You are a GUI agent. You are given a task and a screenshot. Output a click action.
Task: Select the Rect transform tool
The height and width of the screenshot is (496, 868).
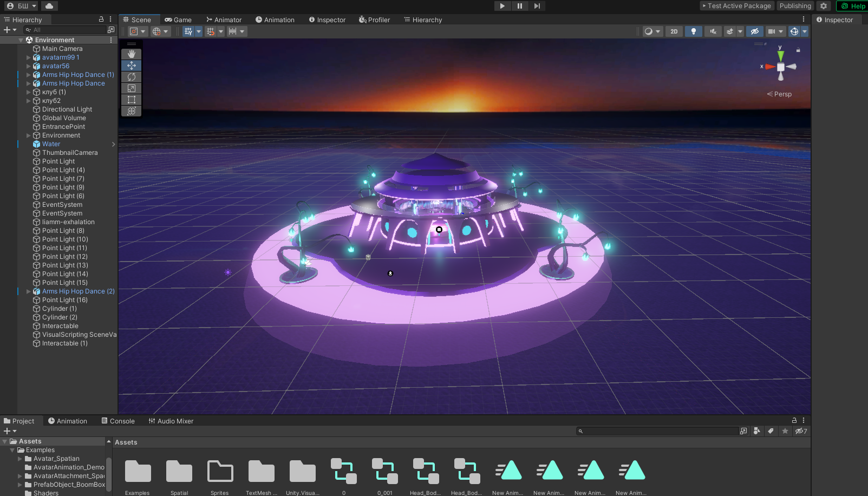click(x=131, y=100)
